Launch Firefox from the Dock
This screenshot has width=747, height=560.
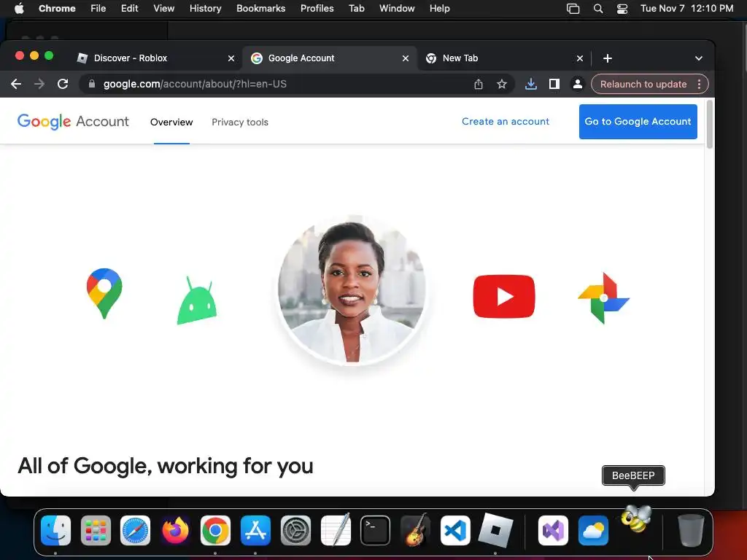[x=175, y=531]
